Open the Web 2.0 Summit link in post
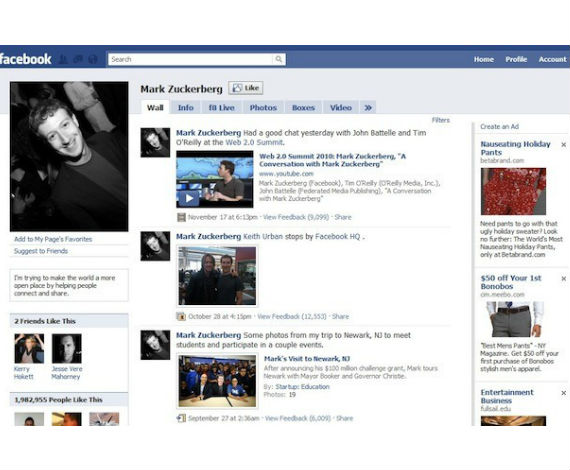The width and height of the screenshot is (570, 470). (x=254, y=142)
